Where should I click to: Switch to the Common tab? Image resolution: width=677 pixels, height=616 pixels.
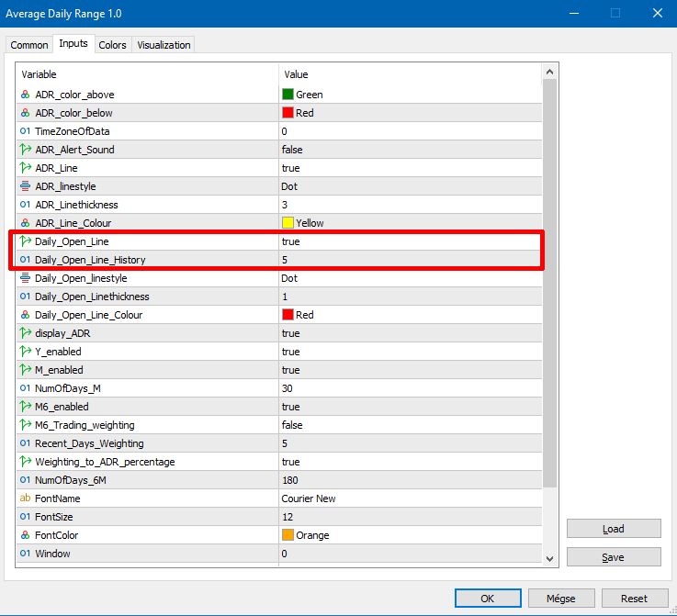pos(28,45)
